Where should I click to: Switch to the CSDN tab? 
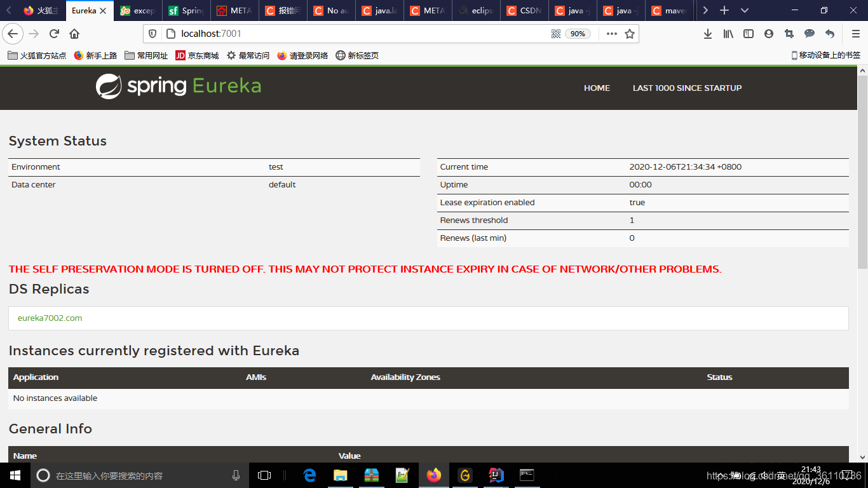[524, 11]
